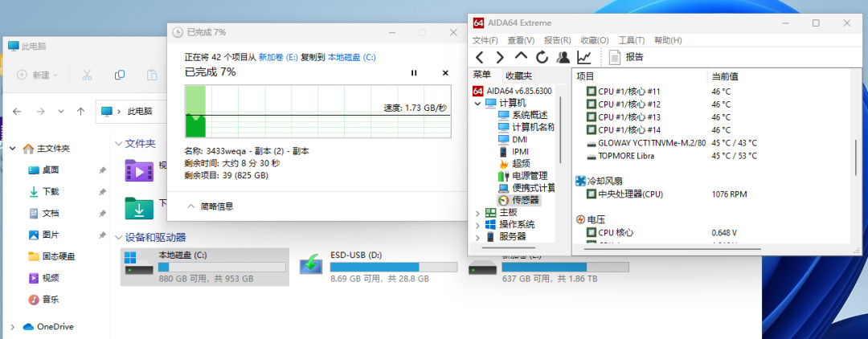The image size is (868, 339).
Task: Select 便携式计算机 in the AIDA64 tree
Action: pyautogui.click(x=526, y=188)
